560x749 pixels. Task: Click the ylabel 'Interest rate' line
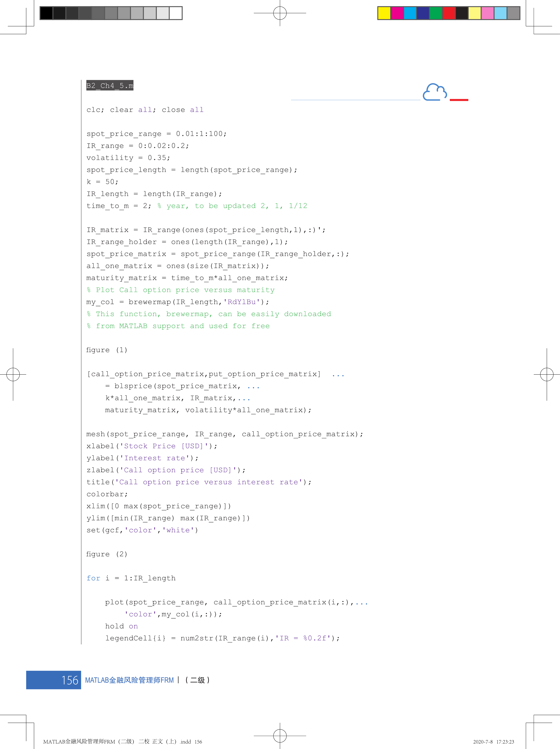tap(142, 458)
